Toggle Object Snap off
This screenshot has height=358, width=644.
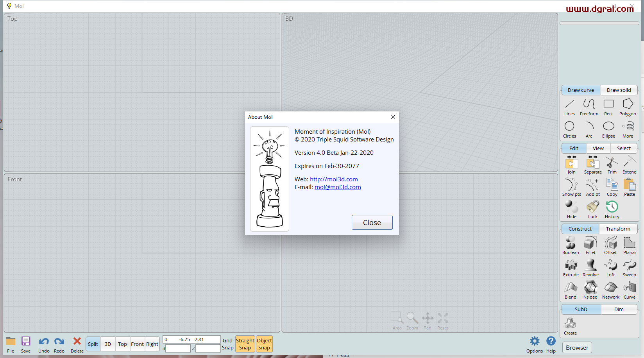click(264, 344)
